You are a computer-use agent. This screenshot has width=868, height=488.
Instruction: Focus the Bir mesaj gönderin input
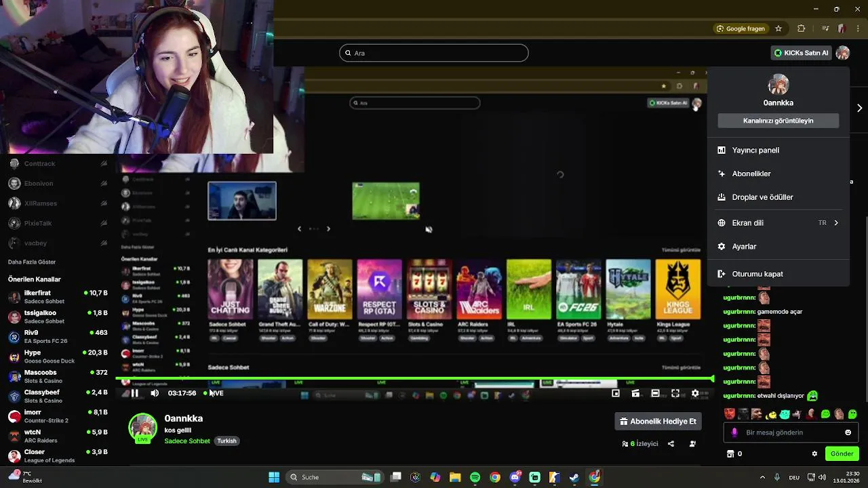click(x=790, y=432)
